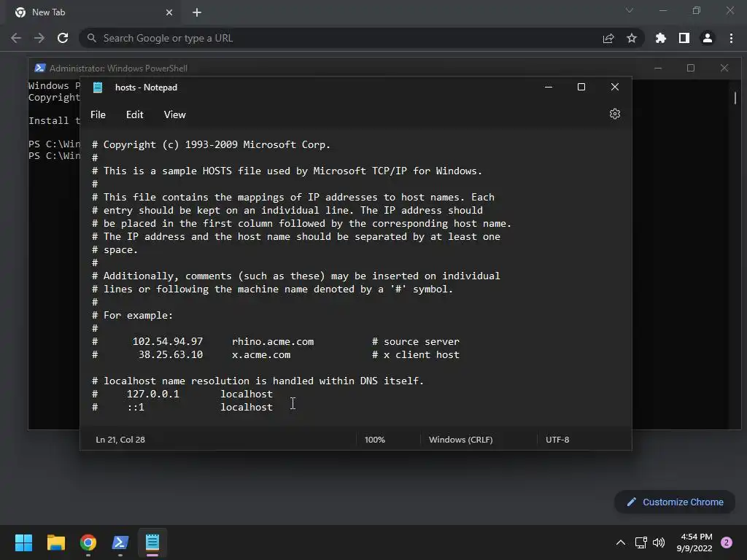The image size is (747, 560).
Task: Click the '# x client host' comment
Action: point(416,355)
